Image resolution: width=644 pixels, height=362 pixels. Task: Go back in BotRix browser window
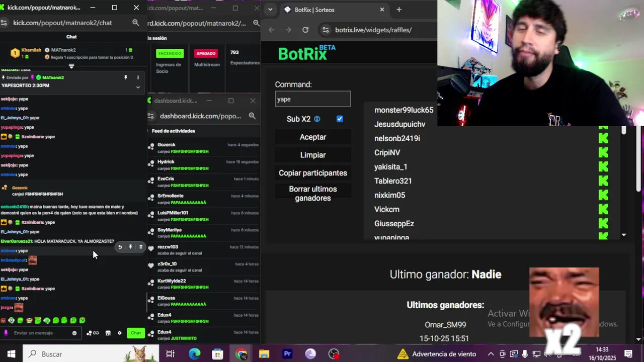pyautogui.click(x=271, y=30)
